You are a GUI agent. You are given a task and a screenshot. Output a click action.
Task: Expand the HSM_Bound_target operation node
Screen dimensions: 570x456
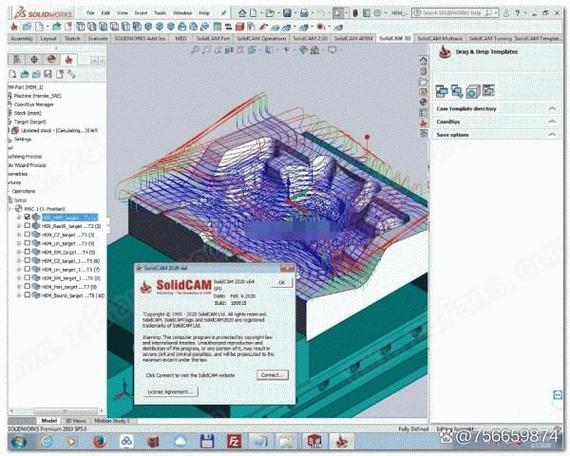(19, 295)
